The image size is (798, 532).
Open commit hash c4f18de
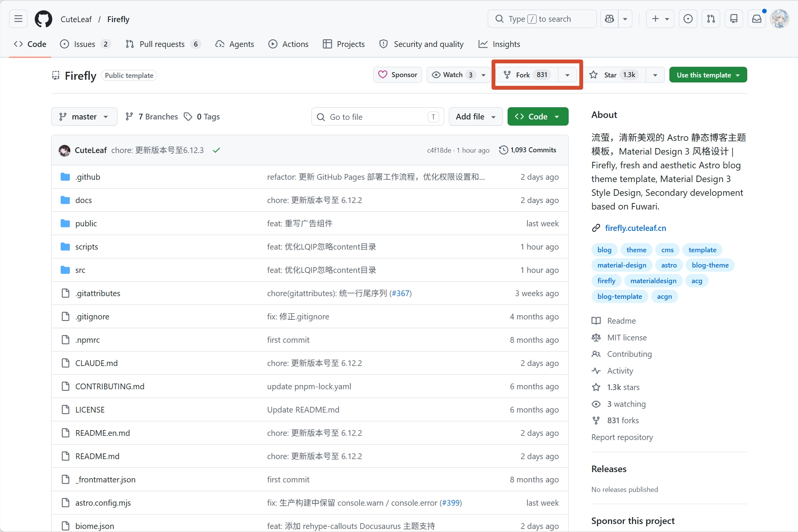(x=439, y=150)
